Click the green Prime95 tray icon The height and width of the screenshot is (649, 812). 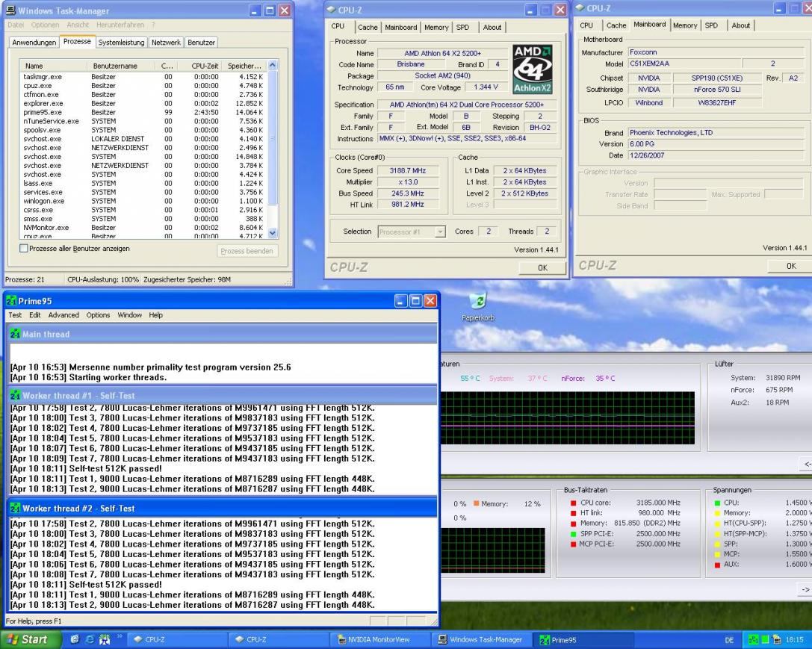753,640
